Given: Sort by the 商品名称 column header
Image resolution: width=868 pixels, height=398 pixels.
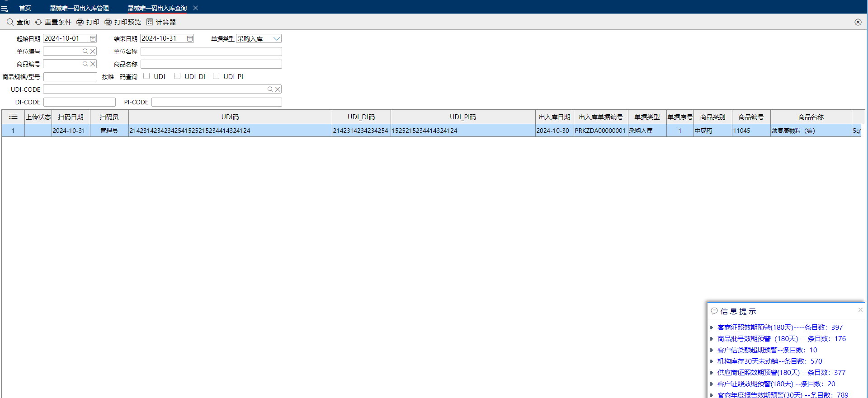Looking at the screenshot, I should [x=811, y=117].
